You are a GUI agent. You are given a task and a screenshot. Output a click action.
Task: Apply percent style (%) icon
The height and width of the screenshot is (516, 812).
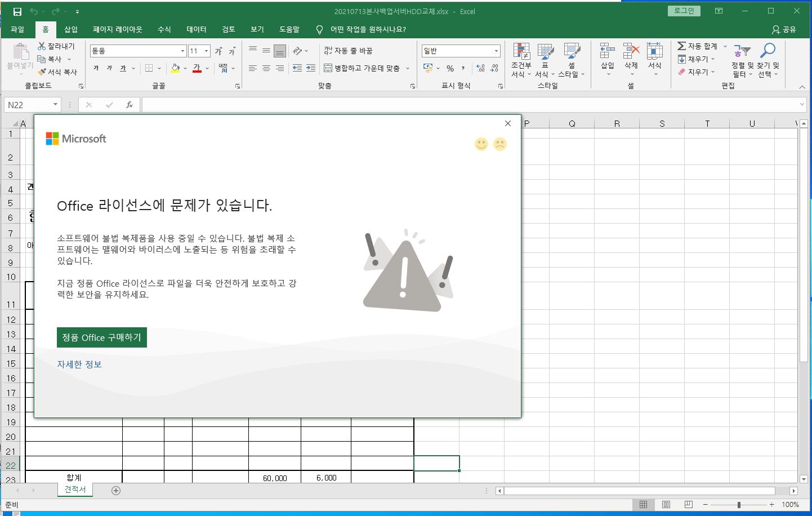[x=450, y=68]
